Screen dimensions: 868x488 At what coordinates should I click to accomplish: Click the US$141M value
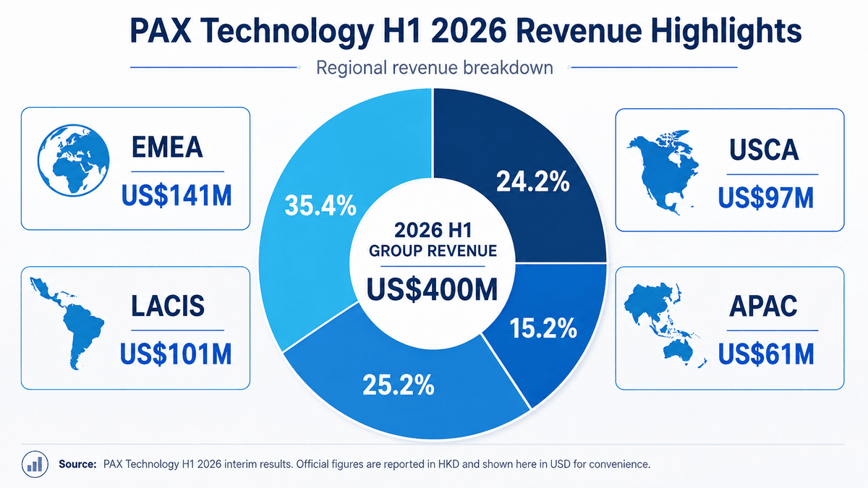176,195
